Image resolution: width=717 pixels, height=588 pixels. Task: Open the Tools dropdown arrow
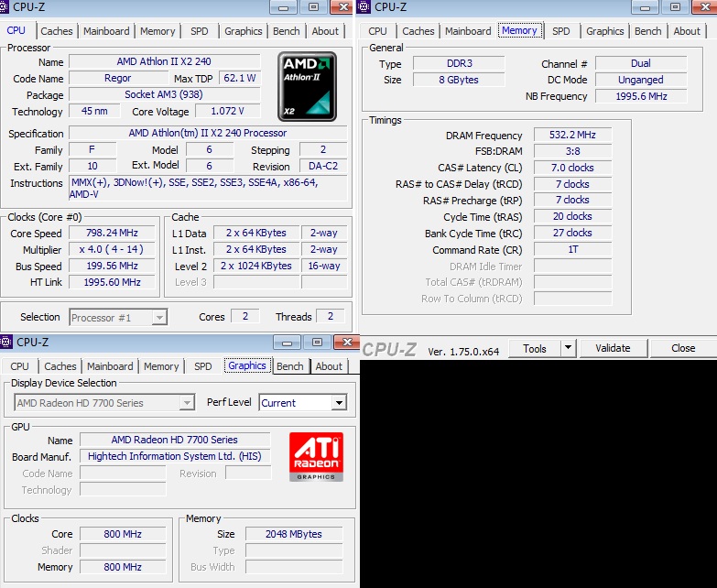568,348
